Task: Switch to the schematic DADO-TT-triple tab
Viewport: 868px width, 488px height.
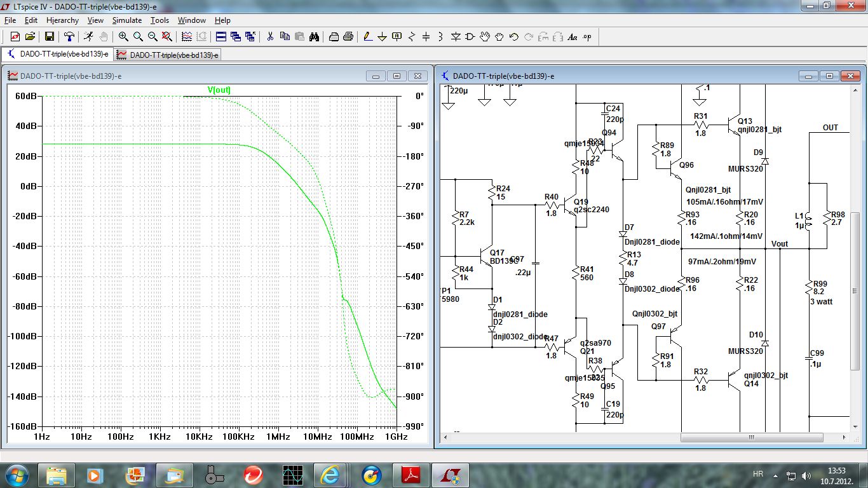Action: tap(58, 54)
